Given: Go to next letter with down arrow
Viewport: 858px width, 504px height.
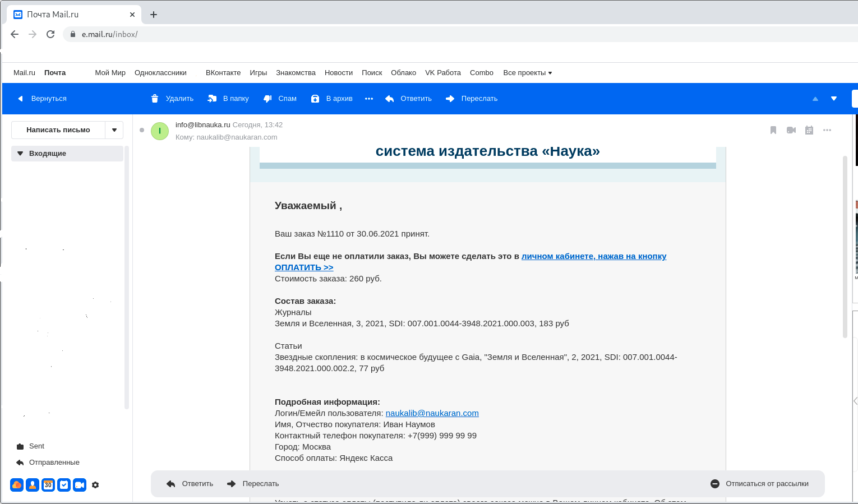Looking at the screenshot, I should click(x=834, y=99).
